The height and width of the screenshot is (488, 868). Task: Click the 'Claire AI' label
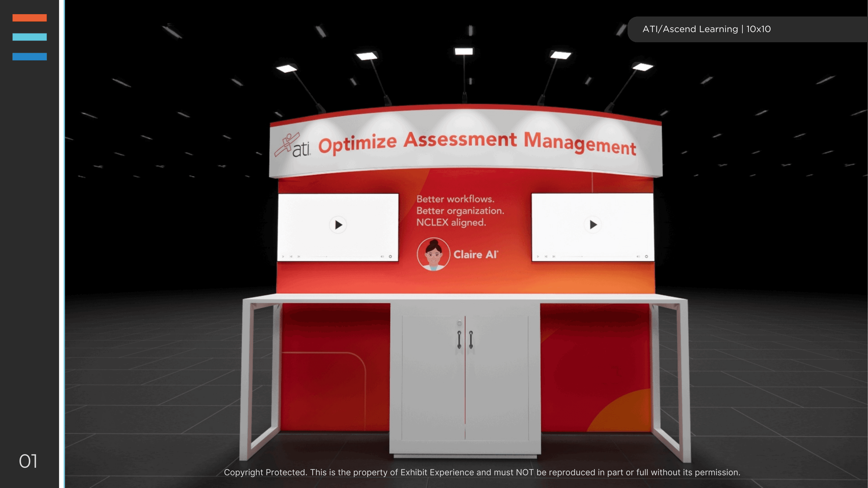(475, 255)
